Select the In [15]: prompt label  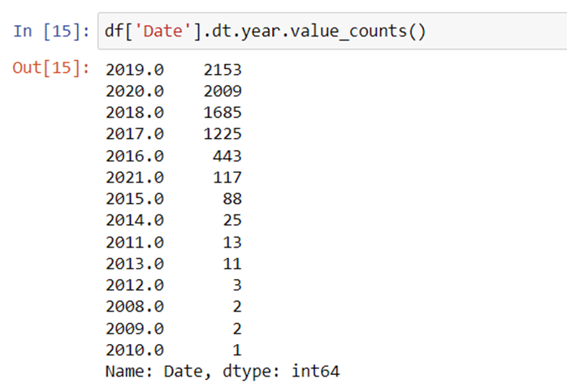51,31
